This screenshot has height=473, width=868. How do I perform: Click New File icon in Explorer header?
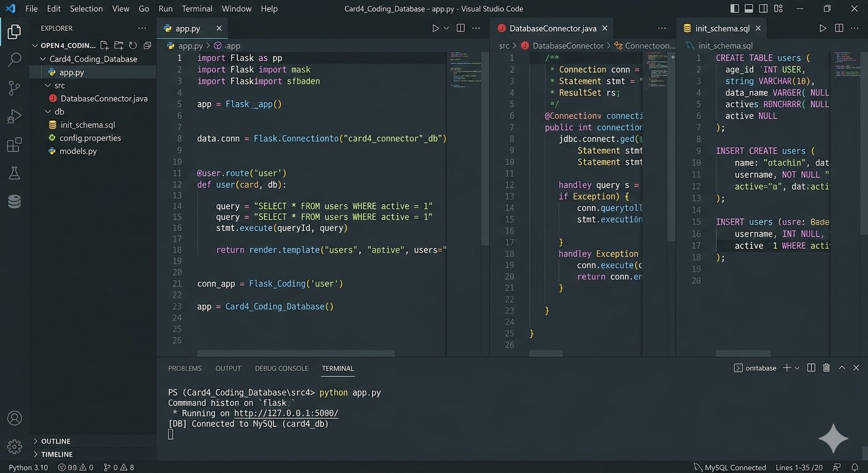[104, 46]
